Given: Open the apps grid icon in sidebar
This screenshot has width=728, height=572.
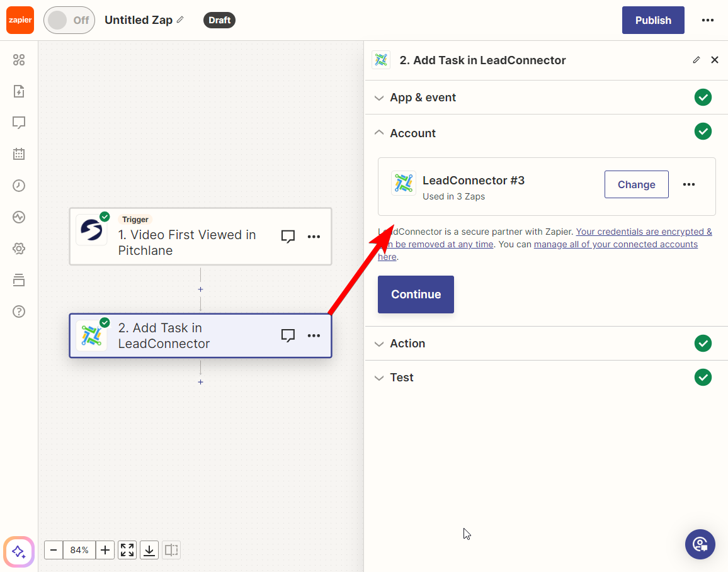Looking at the screenshot, I should click(19, 60).
